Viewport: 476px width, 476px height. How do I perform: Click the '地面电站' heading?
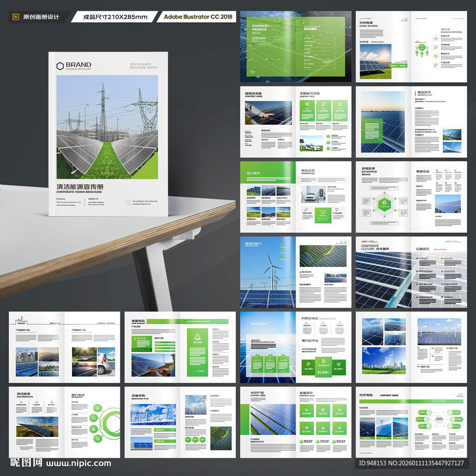click(x=138, y=321)
